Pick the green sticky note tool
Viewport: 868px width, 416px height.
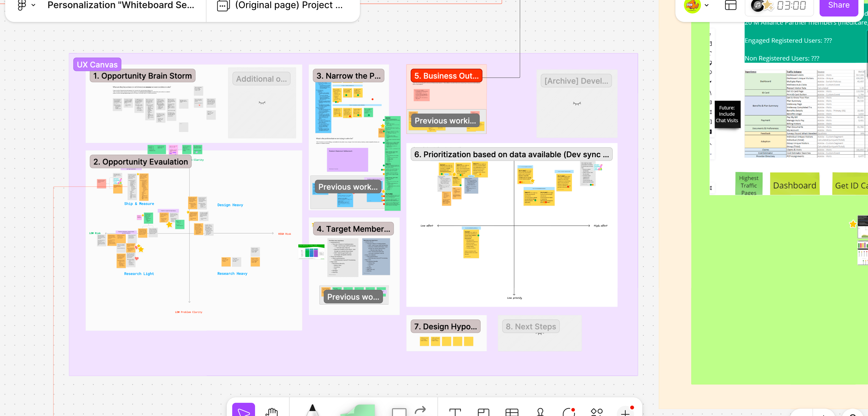coord(358,410)
